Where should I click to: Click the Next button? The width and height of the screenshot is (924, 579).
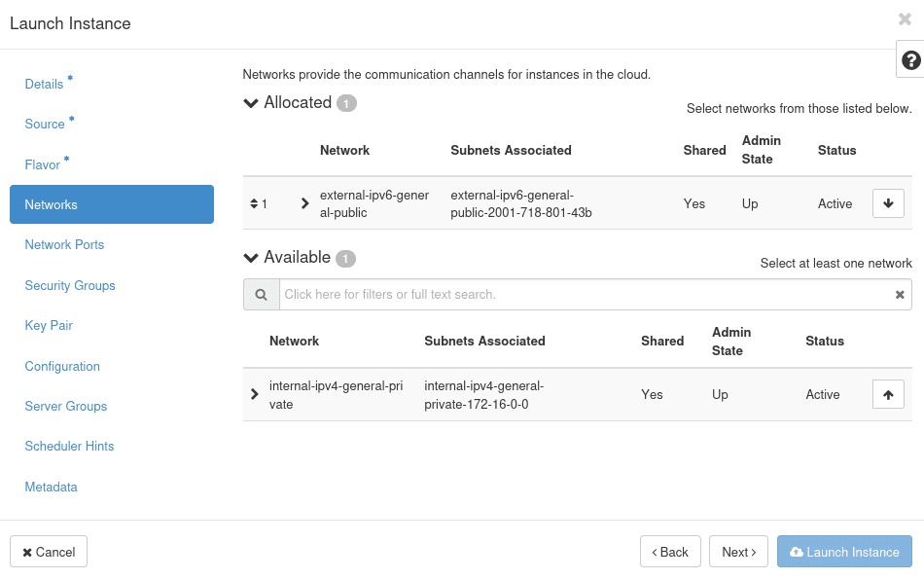[738, 552]
